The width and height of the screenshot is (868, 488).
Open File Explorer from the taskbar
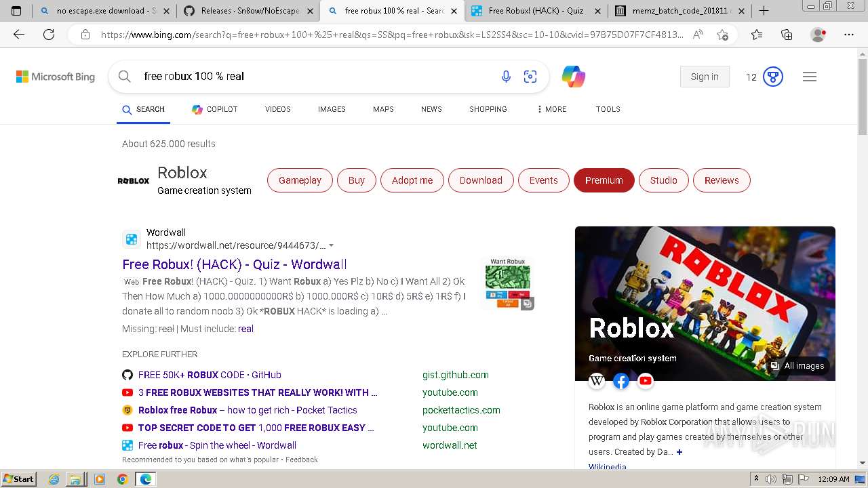coord(75,479)
